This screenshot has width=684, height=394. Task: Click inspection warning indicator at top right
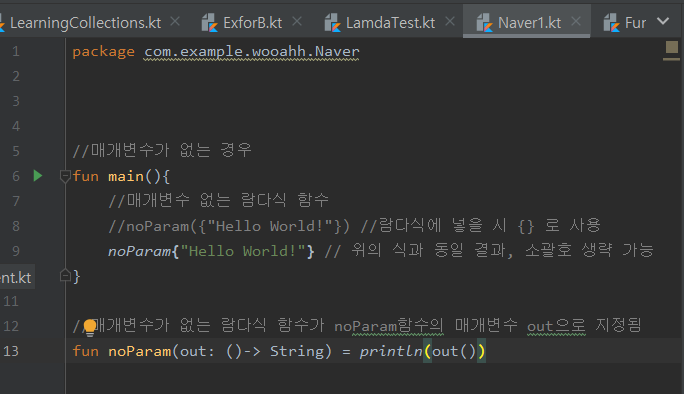pyautogui.click(x=672, y=46)
